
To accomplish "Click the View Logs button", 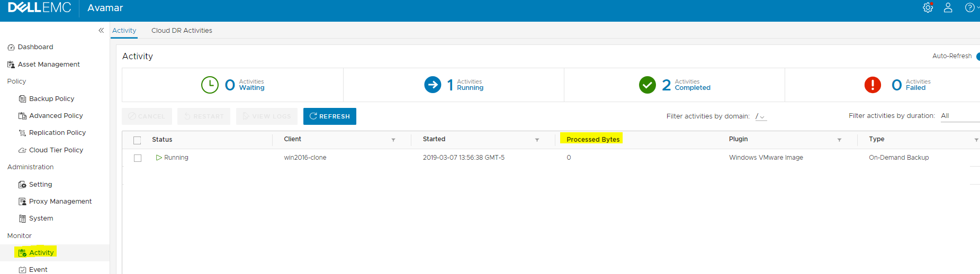I will point(267,116).
